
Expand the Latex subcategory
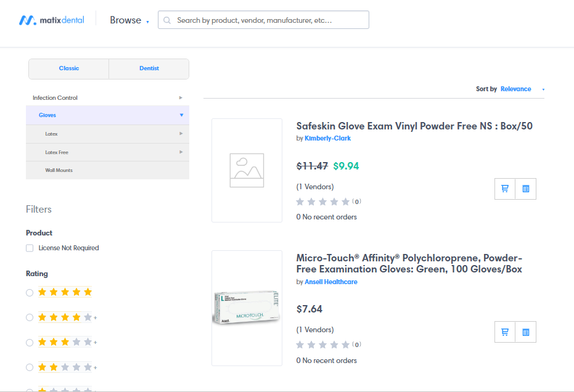[x=108, y=134]
